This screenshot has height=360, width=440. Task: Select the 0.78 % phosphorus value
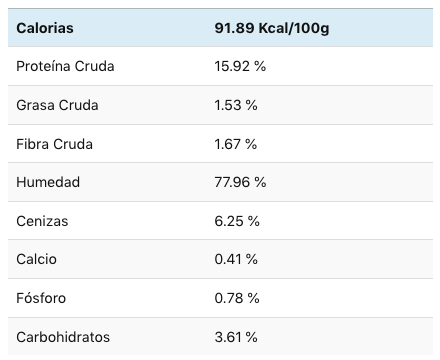point(237,298)
